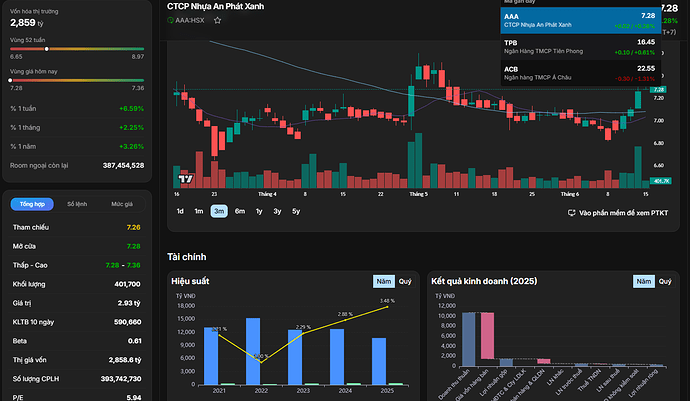
Task: Switch the chart to the 1d timeframe
Action: pyautogui.click(x=180, y=211)
